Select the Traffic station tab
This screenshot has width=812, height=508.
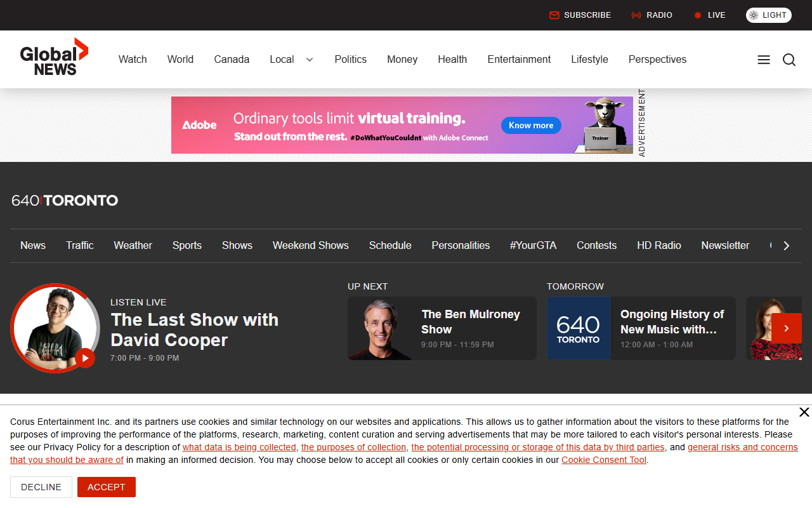(x=80, y=245)
